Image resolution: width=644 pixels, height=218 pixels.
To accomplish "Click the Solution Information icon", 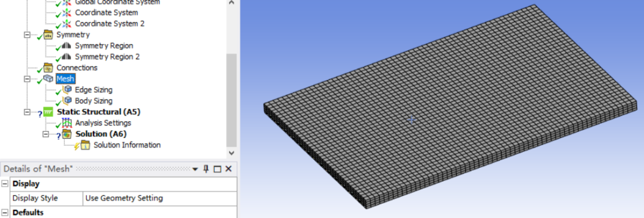I will point(85,145).
